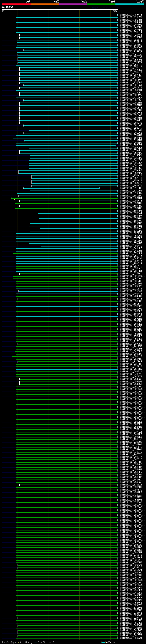Viewport: 146px width, 644px height.
Task: Select hit UniRef100_C5LU38
Action: click(x=131, y=55)
